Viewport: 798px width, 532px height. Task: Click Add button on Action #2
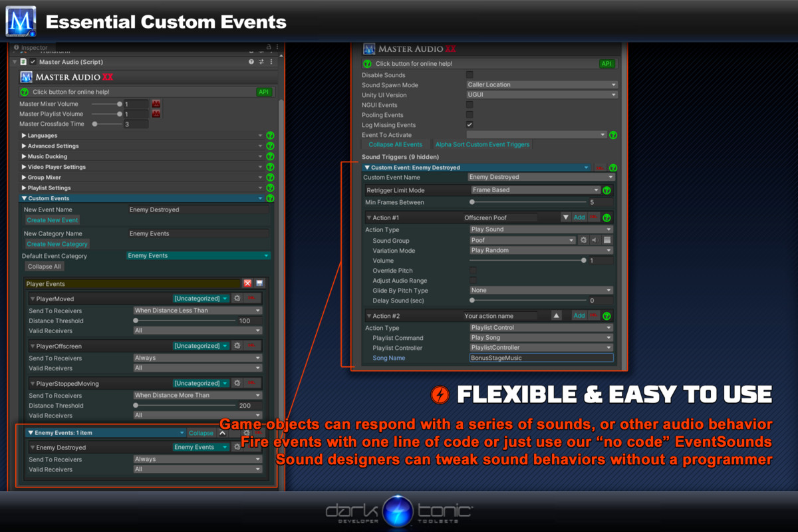click(x=579, y=316)
